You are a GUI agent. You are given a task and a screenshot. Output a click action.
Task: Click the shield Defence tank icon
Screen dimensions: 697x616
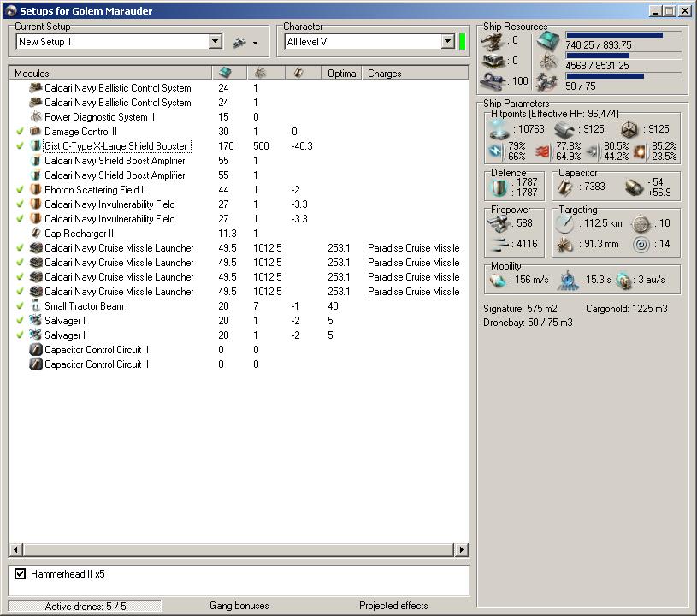(x=499, y=187)
